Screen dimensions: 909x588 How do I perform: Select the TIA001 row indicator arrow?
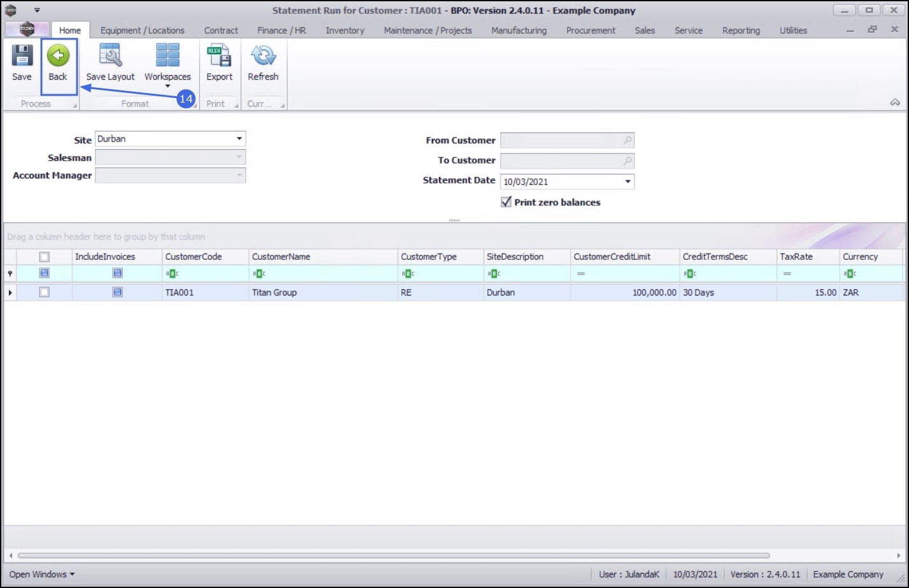click(x=10, y=292)
